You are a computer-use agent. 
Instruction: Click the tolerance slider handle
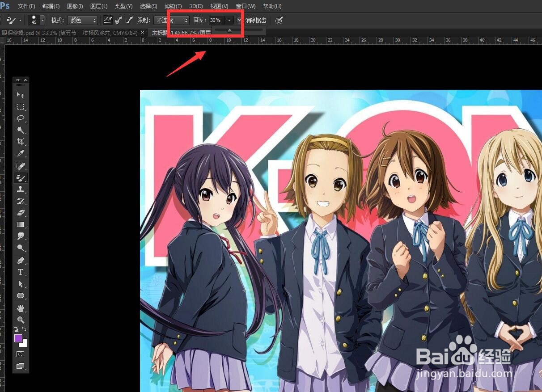tap(229, 30)
